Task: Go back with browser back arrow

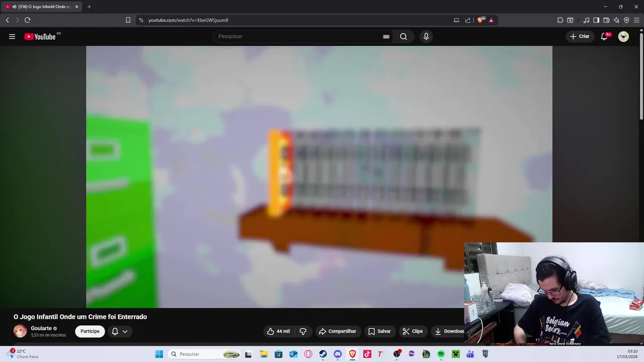Action: (7, 20)
